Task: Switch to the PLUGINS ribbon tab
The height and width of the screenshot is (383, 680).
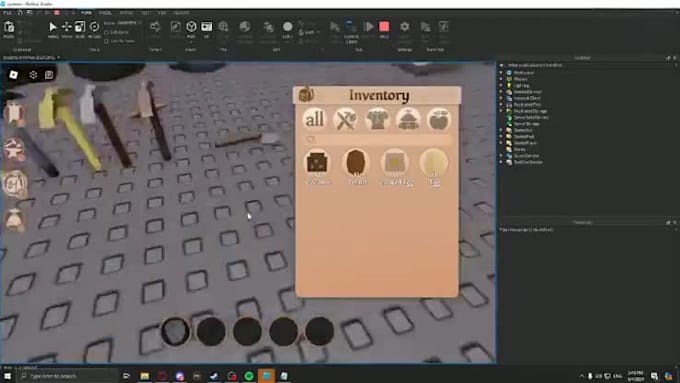Action: pos(181,13)
